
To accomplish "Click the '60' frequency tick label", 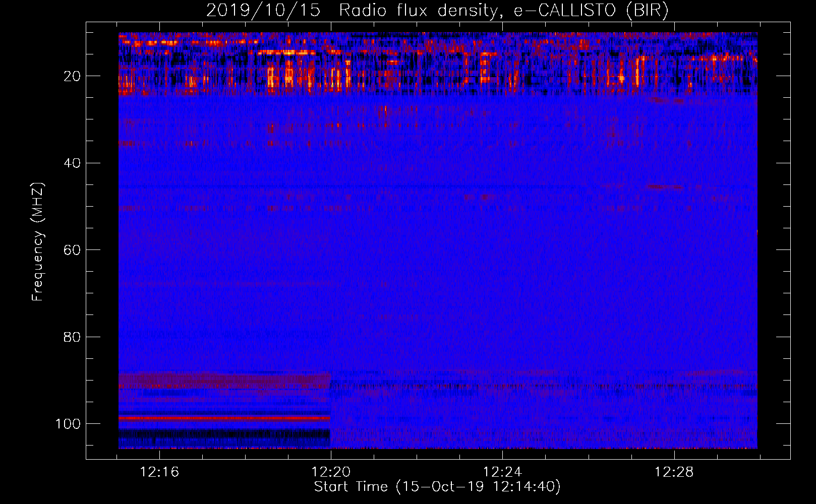I will point(73,250).
